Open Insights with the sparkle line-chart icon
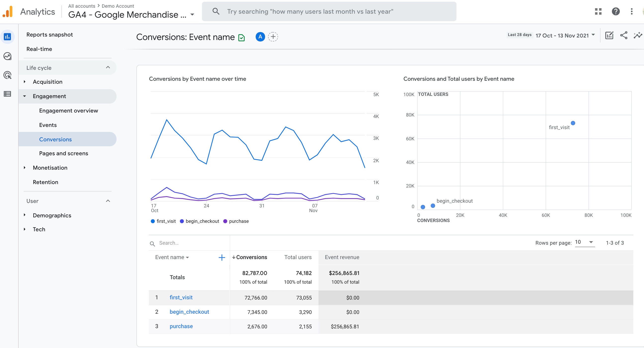 coord(638,36)
